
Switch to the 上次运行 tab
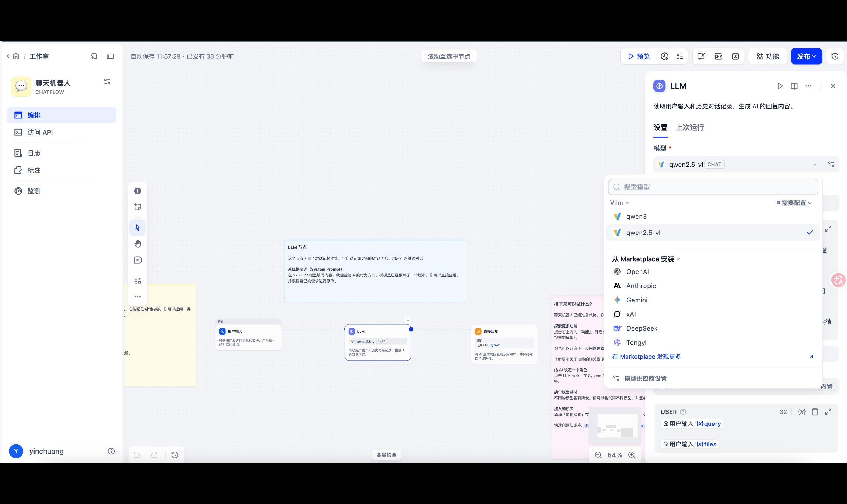(x=689, y=128)
